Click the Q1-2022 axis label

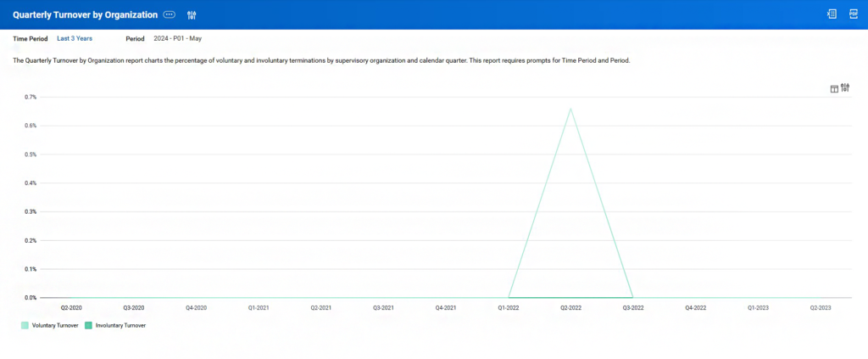[x=509, y=307]
